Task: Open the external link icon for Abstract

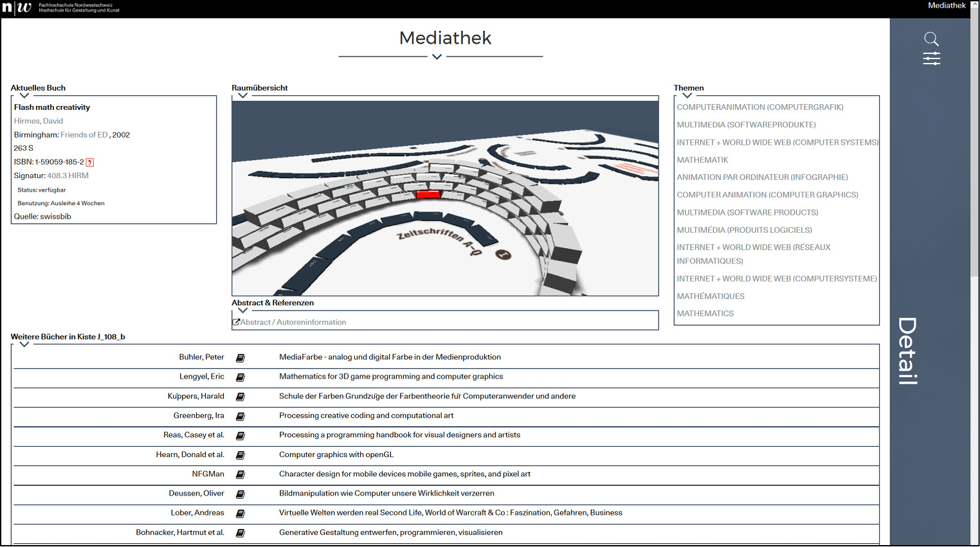Action: (236, 322)
